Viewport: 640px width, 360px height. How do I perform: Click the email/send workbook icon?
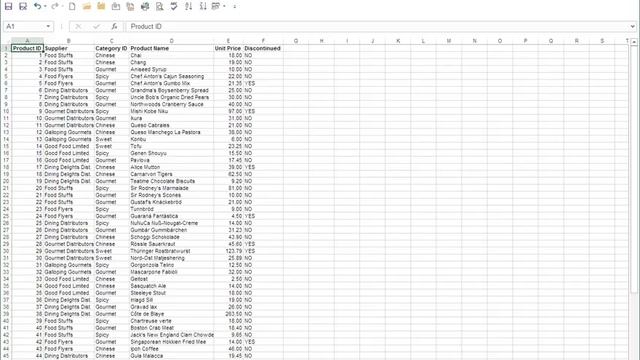tap(116, 7)
